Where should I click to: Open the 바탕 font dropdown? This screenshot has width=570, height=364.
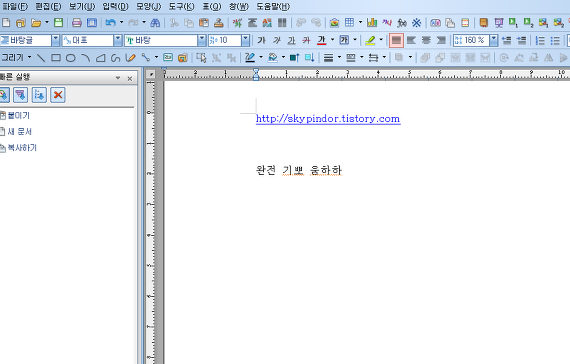[202, 40]
